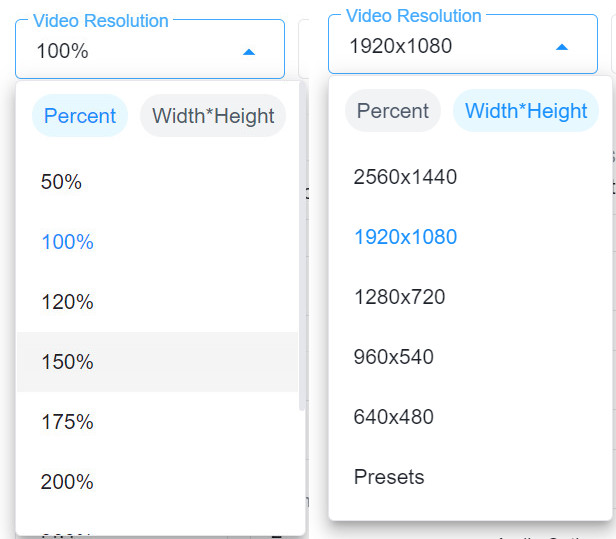
Task: Collapse the right Video Resolution 1920x1080 dropdown arrow
Action: point(562,46)
